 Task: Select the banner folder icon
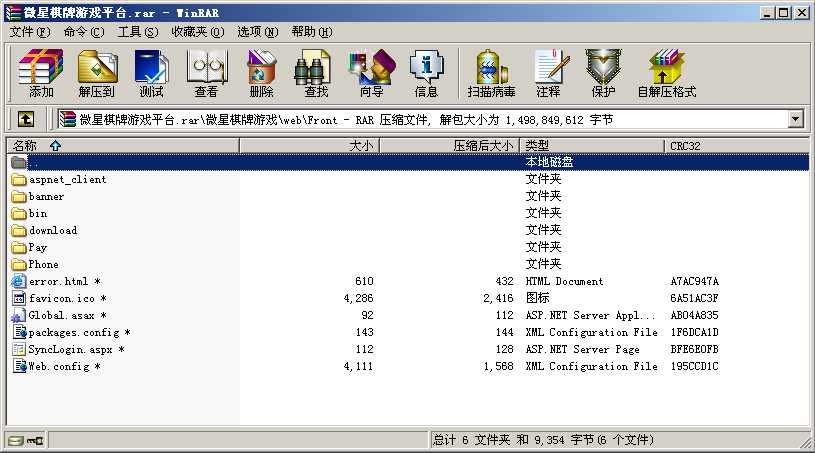(19, 197)
